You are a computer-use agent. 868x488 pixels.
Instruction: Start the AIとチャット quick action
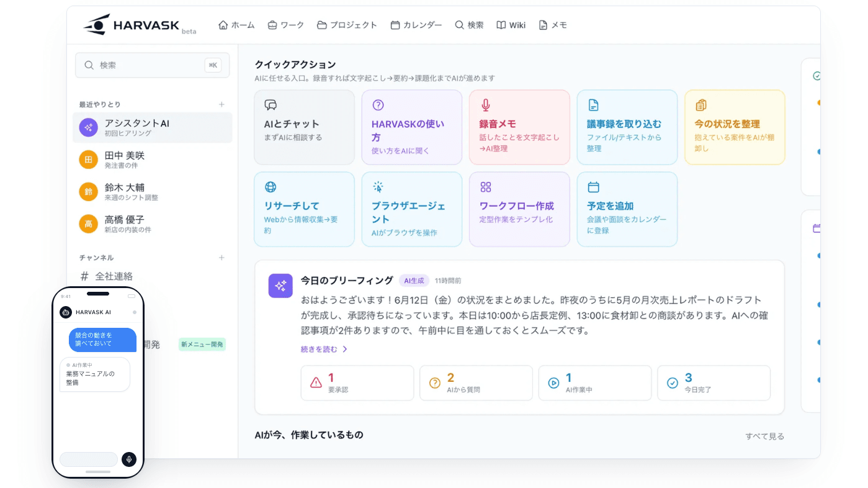[x=305, y=127]
